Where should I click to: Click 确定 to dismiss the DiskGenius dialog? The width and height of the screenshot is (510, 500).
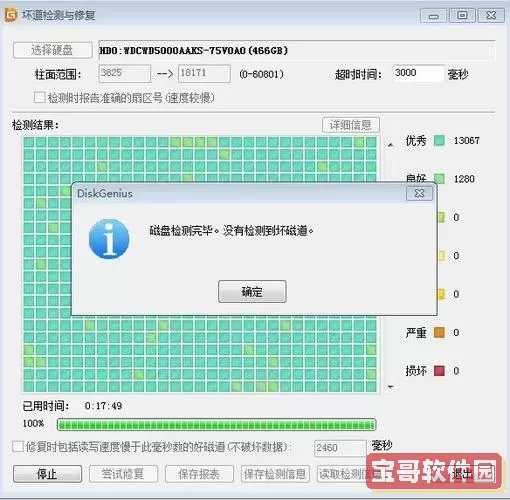tap(252, 292)
